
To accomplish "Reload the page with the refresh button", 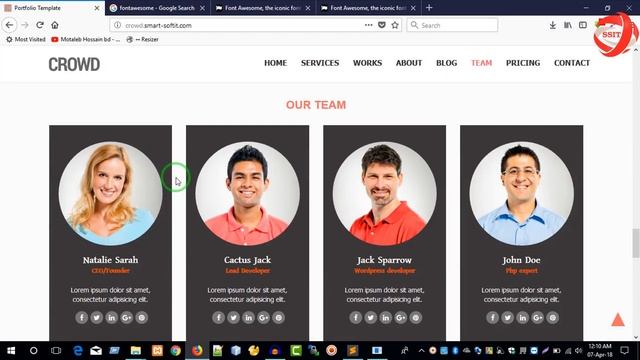I will (40, 25).
